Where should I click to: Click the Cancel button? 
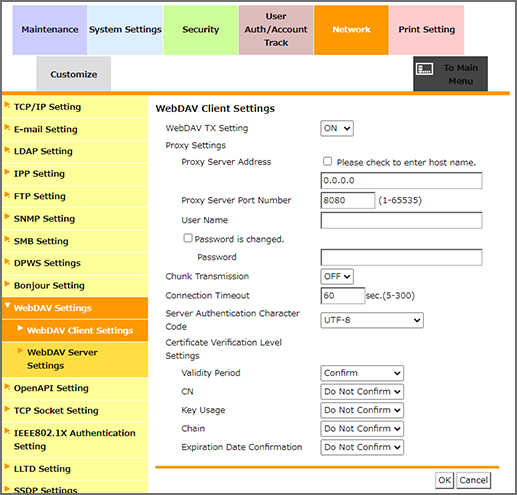point(473,480)
